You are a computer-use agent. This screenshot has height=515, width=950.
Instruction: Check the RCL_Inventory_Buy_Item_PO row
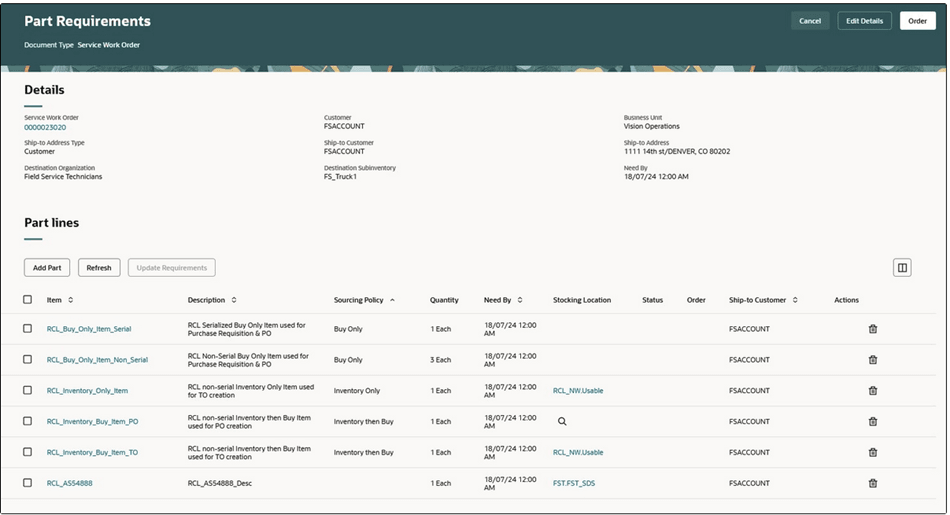[x=27, y=421]
